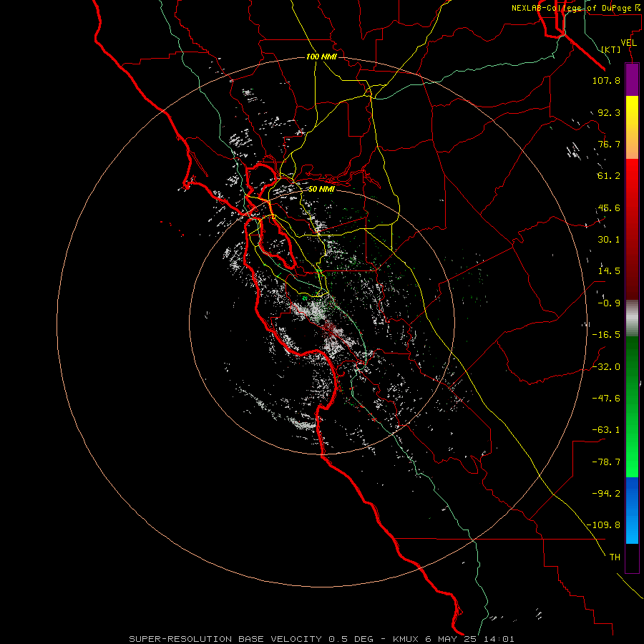
Task: Click the -0.9 velocity scale value
Action: coord(609,303)
